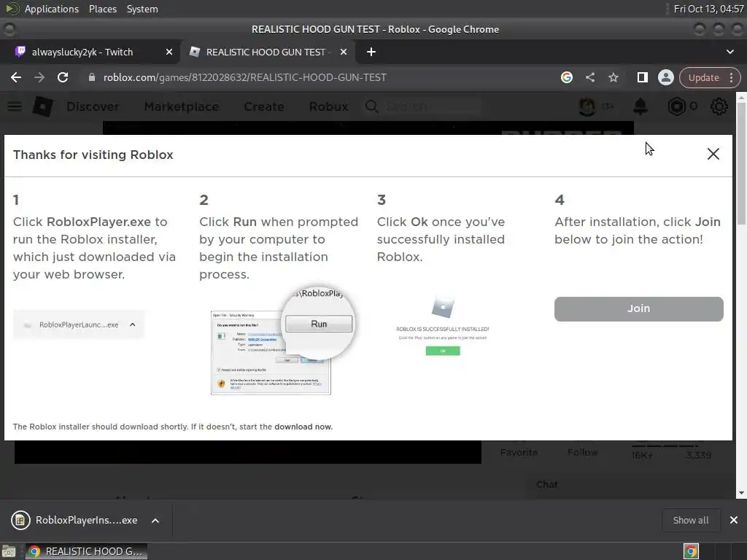Click the browser forward arrow
The height and width of the screenshot is (560, 747).
[39, 77]
